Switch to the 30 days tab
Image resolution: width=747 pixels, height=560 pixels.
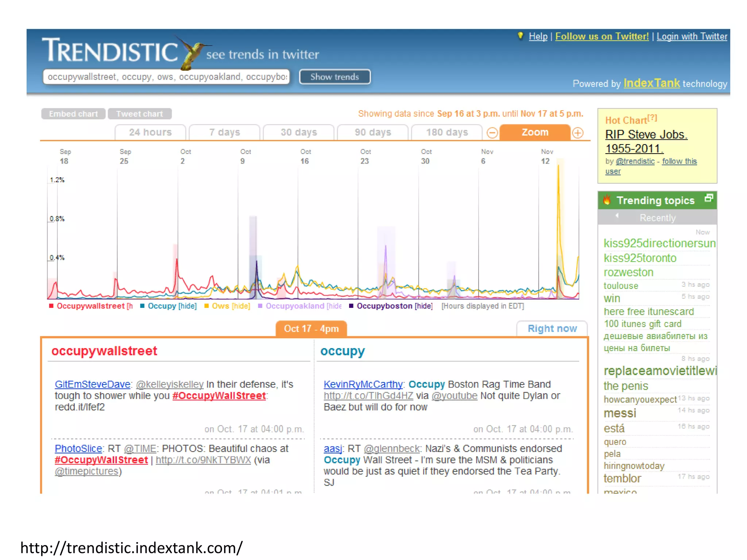(x=299, y=132)
